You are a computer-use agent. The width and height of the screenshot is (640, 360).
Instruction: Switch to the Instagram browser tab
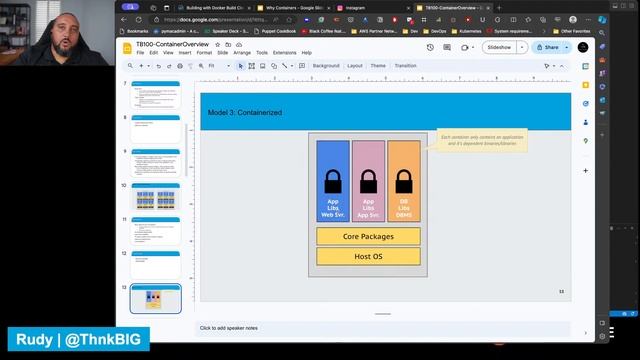pyautogui.click(x=373, y=8)
